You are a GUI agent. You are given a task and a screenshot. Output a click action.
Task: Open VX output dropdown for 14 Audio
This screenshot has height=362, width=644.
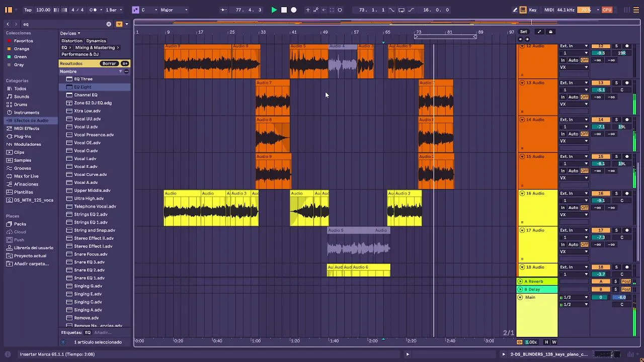[x=574, y=141]
